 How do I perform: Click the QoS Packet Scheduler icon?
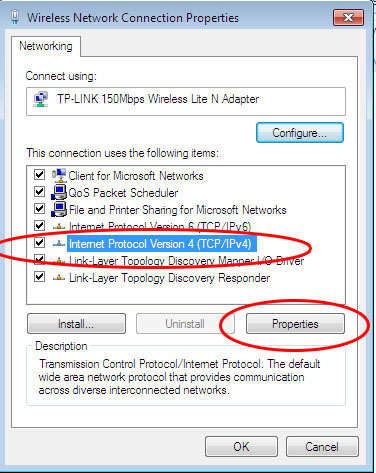[59, 192]
